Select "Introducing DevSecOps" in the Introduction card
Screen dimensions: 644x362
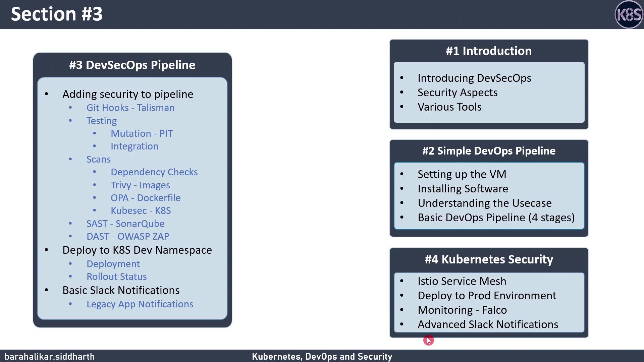(x=474, y=78)
